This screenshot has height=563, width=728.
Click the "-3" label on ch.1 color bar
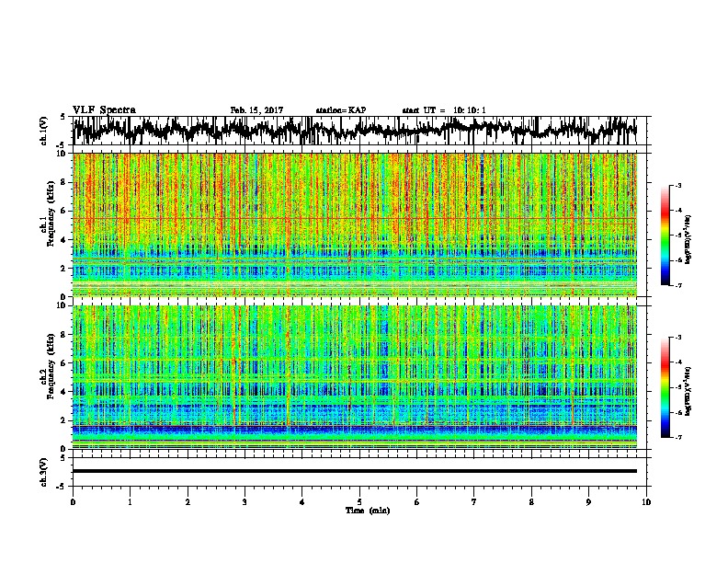(678, 185)
